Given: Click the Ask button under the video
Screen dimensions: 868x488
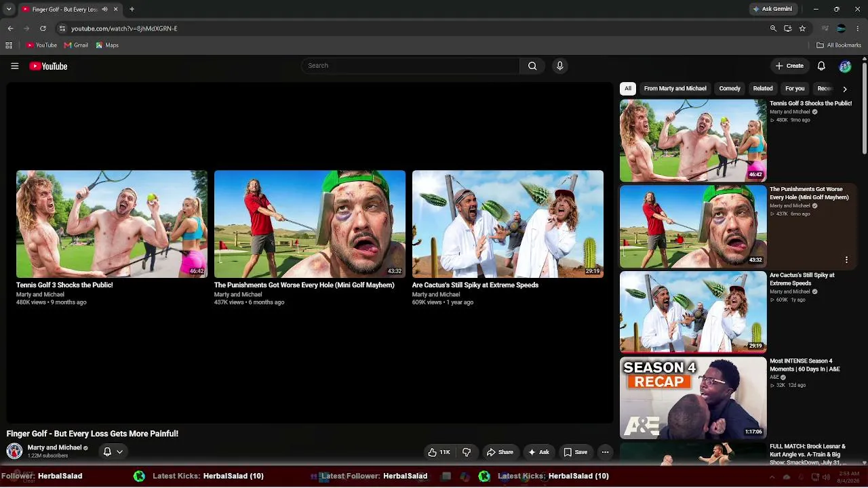Looking at the screenshot, I should 538,452.
